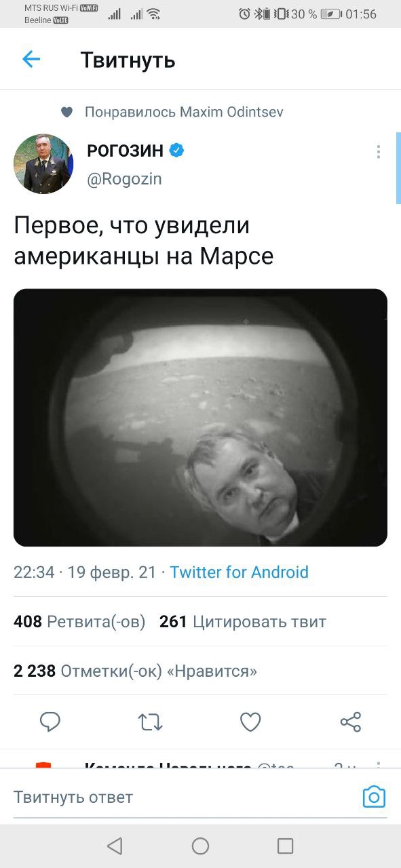Tap the camera icon in reply bar
401x868 pixels.
374,797
